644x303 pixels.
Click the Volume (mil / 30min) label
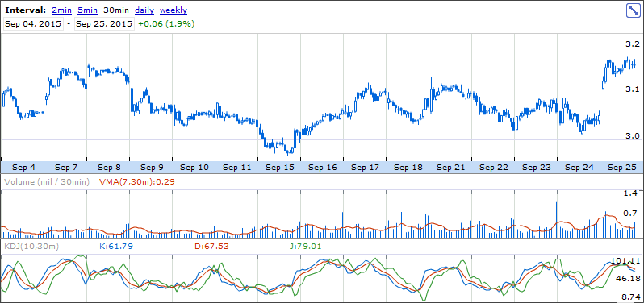[x=47, y=181]
